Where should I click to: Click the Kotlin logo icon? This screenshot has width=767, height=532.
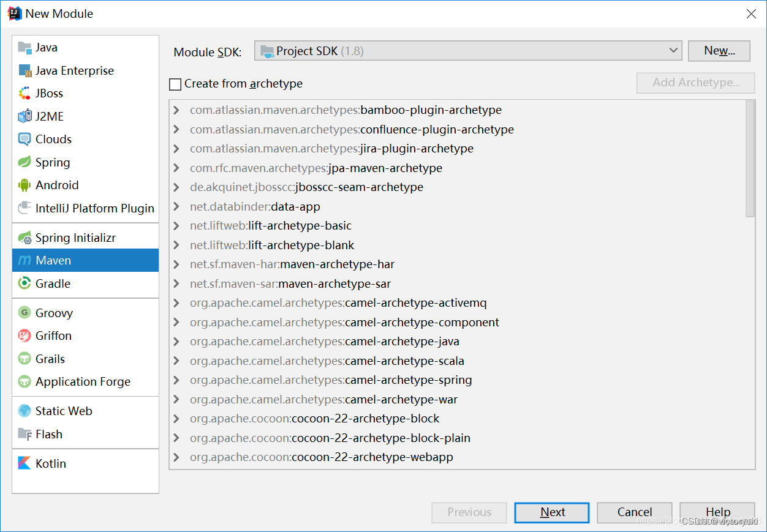click(x=25, y=463)
